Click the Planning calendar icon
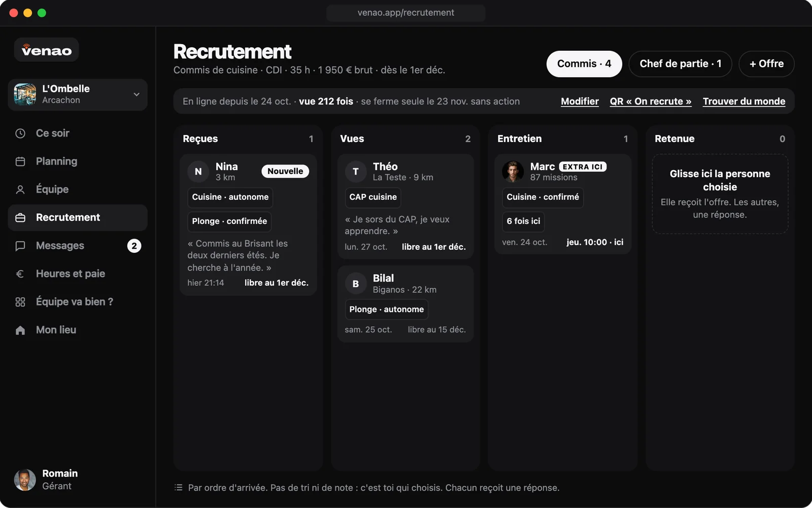Screen dimensions: 812x508 pyautogui.click(x=20, y=161)
